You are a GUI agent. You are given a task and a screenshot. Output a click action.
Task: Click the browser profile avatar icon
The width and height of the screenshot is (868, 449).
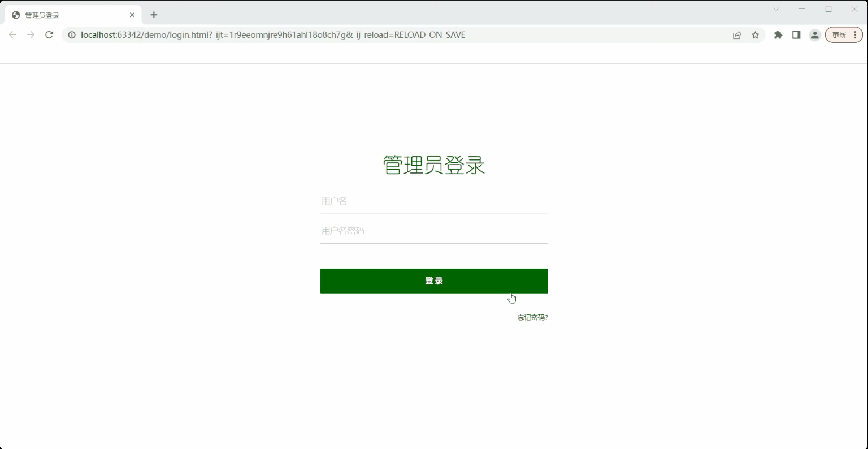coord(815,34)
